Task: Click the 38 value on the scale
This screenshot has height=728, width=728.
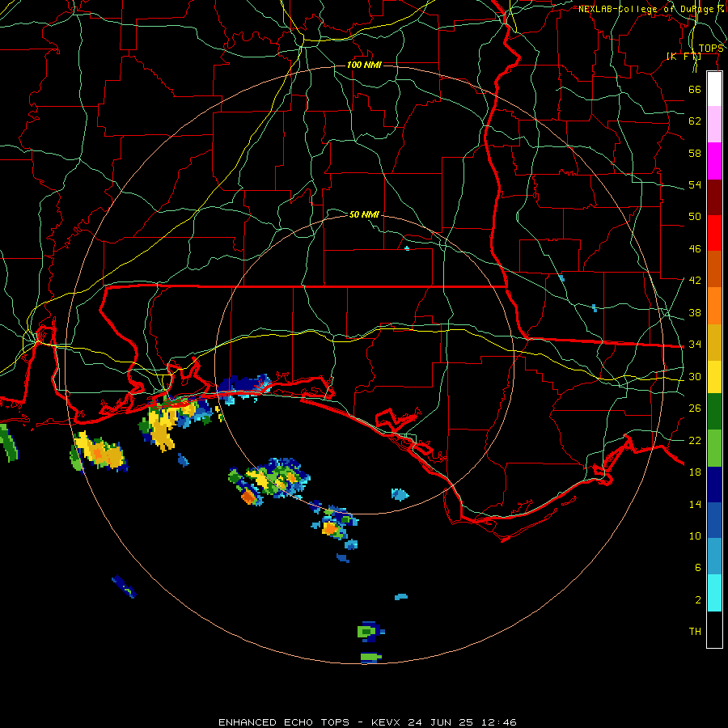Action: point(695,312)
